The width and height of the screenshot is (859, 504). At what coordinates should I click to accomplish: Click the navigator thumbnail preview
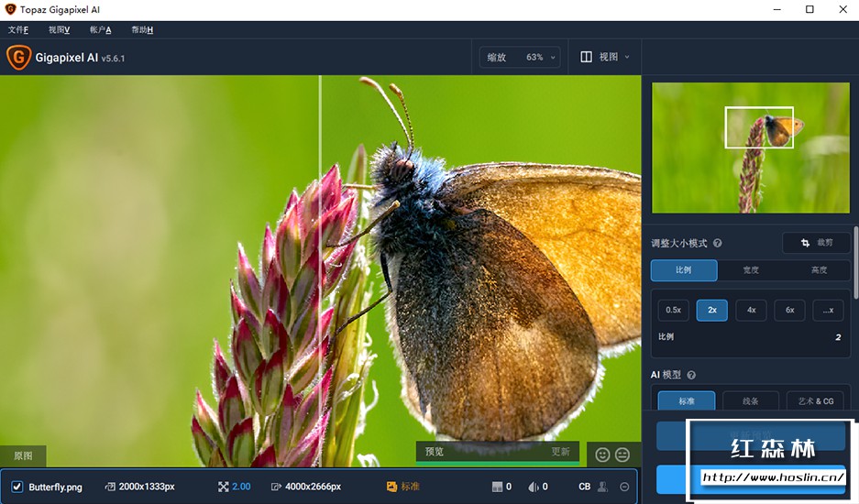tap(751, 148)
